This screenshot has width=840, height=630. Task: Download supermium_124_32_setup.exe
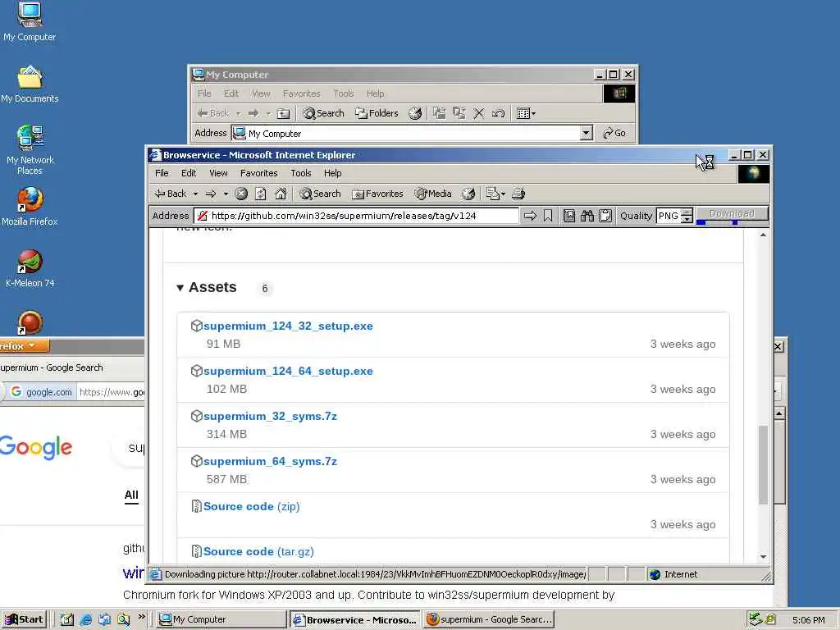coord(288,326)
